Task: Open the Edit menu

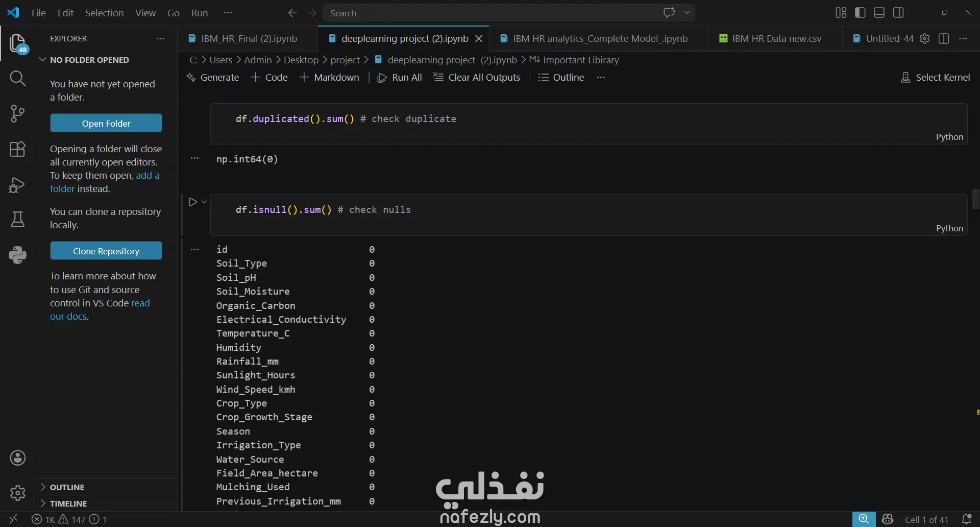Action: tap(65, 13)
